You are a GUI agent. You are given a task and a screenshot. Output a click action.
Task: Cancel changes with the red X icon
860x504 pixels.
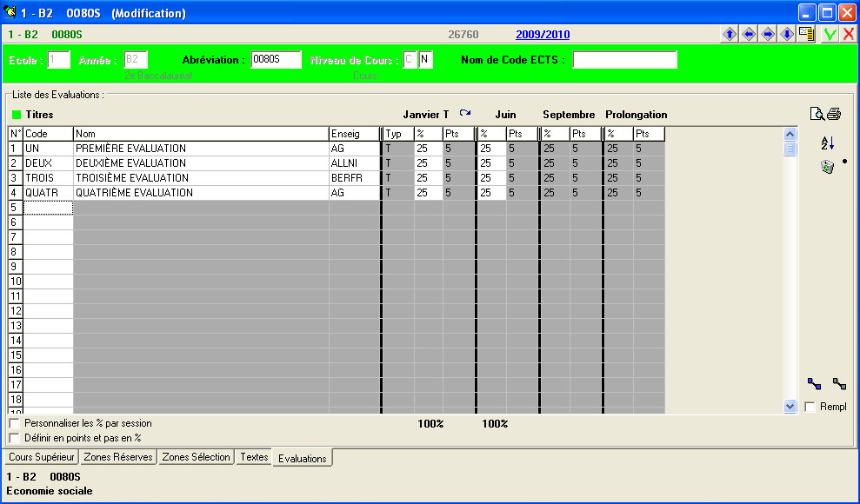[849, 35]
